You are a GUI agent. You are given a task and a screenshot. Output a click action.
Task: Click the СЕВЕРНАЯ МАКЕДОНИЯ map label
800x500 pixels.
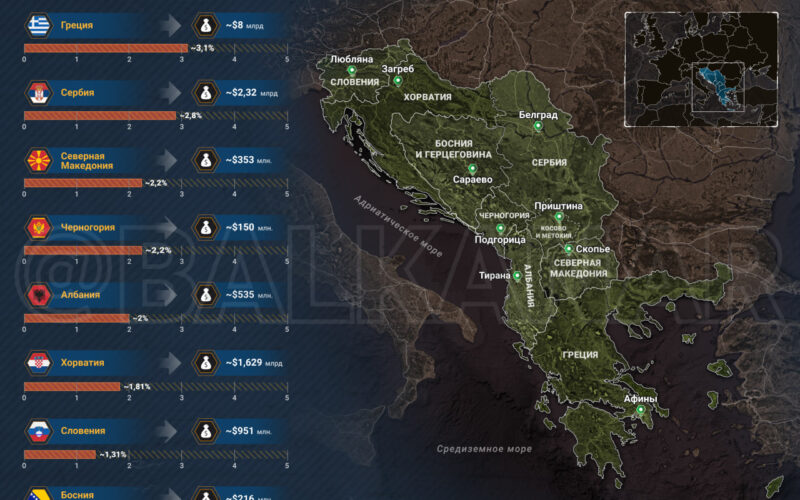tap(578, 268)
